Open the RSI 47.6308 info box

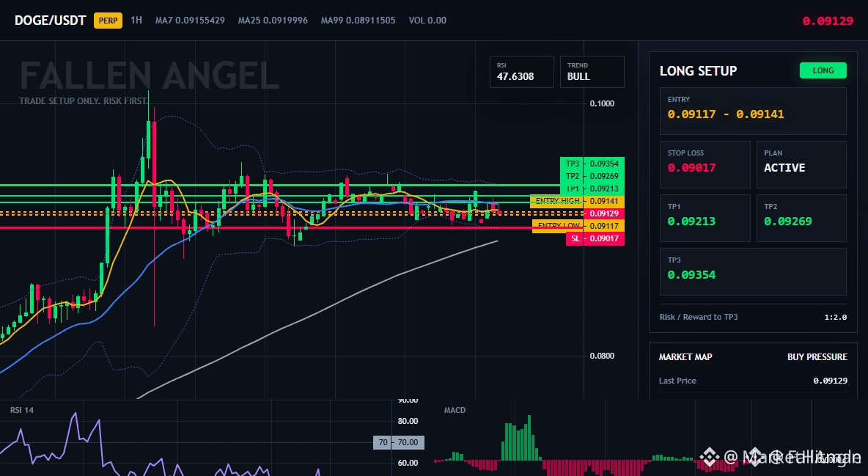coord(521,71)
